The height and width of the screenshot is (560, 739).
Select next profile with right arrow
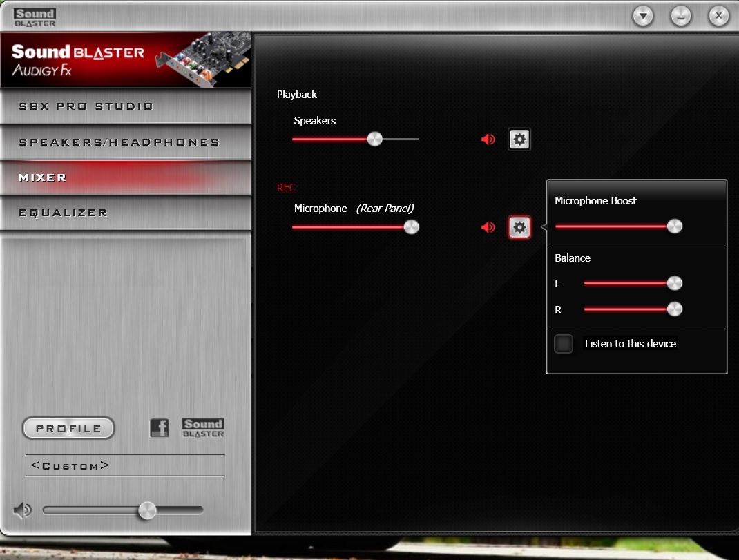[104, 465]
